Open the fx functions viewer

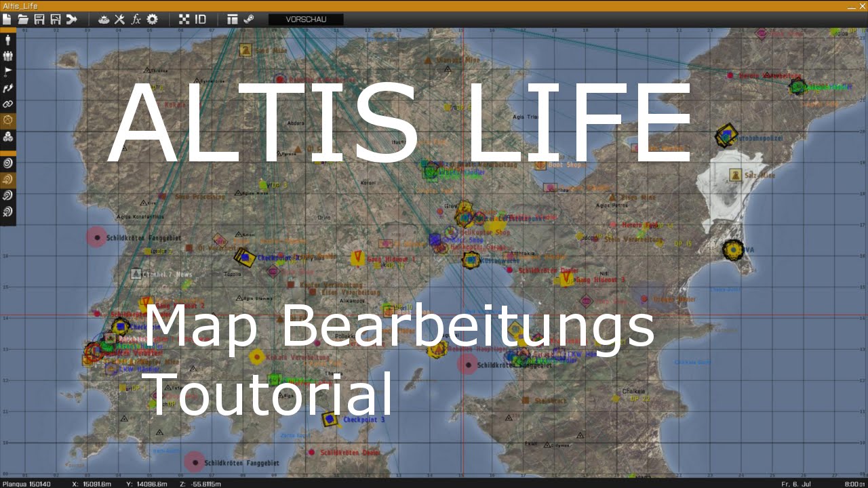pyautogui.click(x=136, y=19)
